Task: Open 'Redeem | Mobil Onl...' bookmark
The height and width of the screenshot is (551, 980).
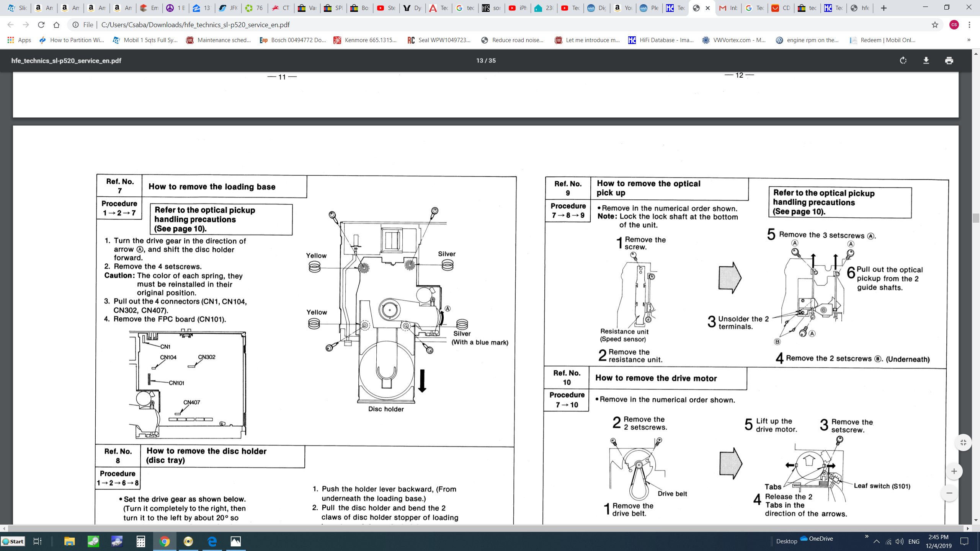Action: point(883,40)
